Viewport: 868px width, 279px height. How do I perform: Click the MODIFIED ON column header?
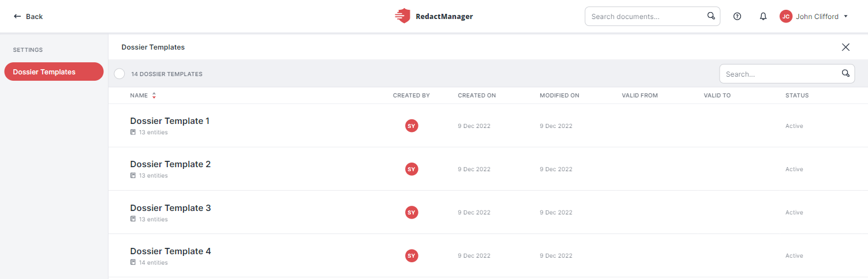pyautogui.click(x=559, y=96)
